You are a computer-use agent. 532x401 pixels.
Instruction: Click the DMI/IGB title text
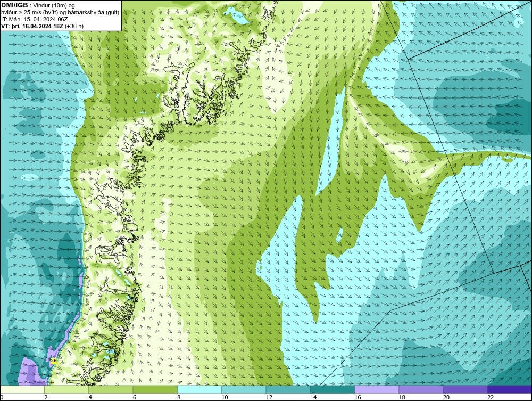coord(14,5)
